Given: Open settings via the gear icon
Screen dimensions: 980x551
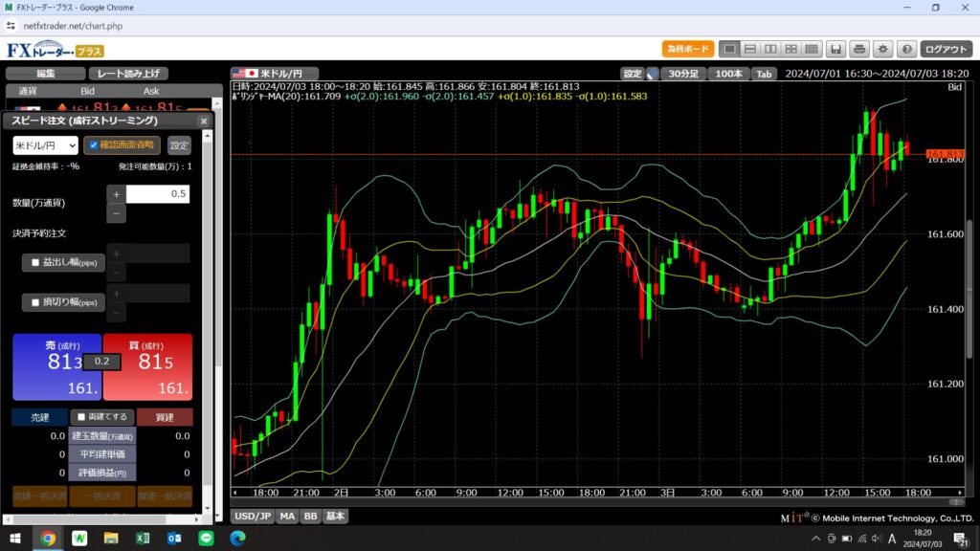Looking at the screenshot, I should tap(883, 49).
